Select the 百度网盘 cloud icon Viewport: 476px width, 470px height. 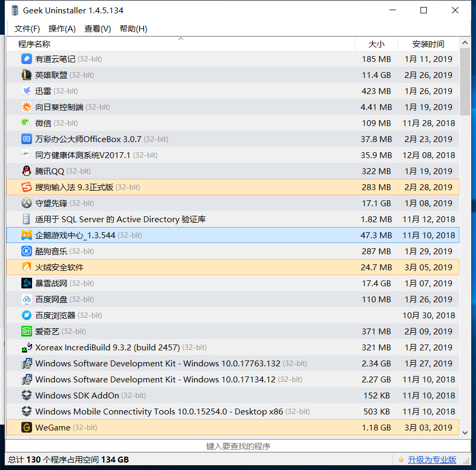coord(26,299)
